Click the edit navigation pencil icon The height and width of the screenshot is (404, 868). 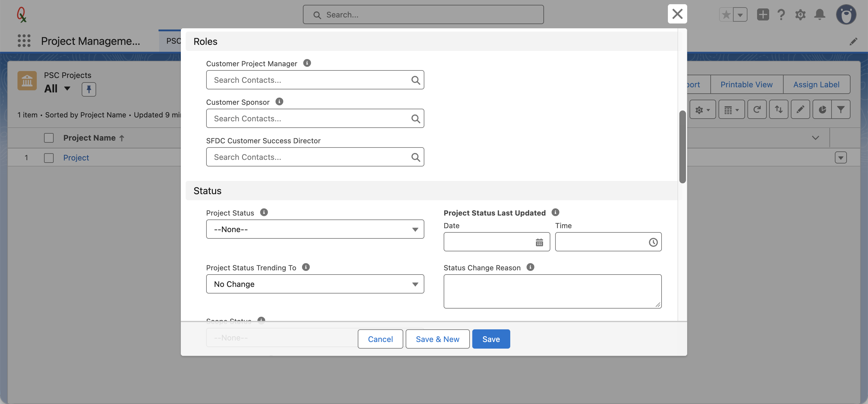pyautogui.click(x=854, y=42)
